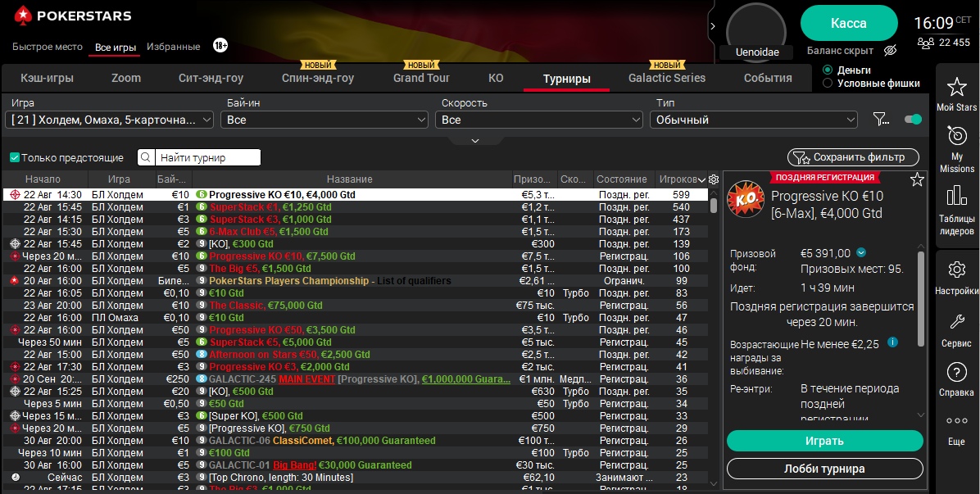
Task: Sort by the Состояние column header
Action: click(622, 179)
